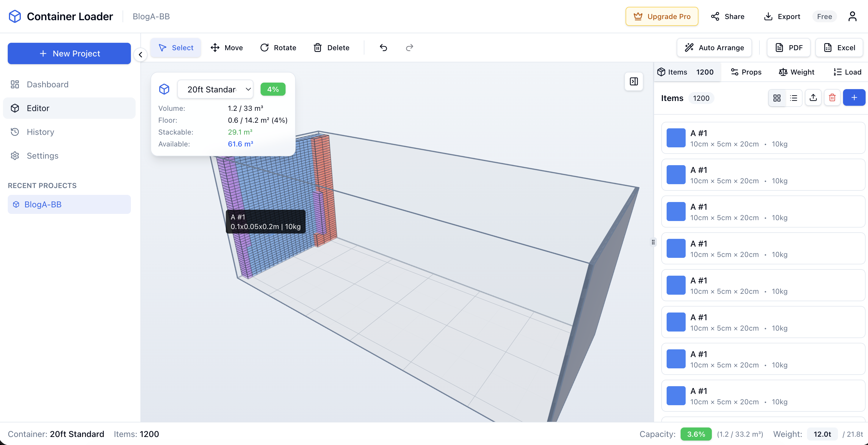This screenshot has height=445, width=868.
Task: Open the 20ft Standard container dropdown
Action: 215,89
